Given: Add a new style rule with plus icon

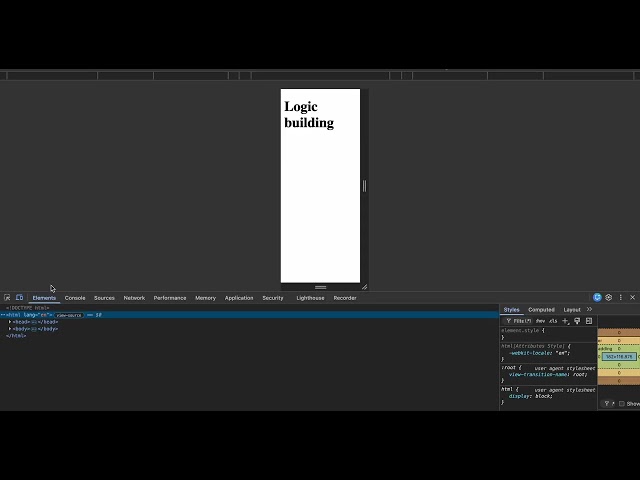Looking at the screenshot, I should pos(565,321).
